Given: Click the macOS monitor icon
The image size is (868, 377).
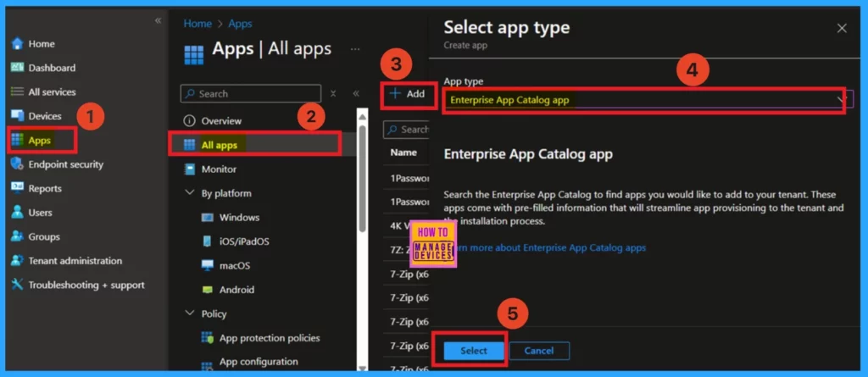Looking at the screenshot, I should pos(208,266).
